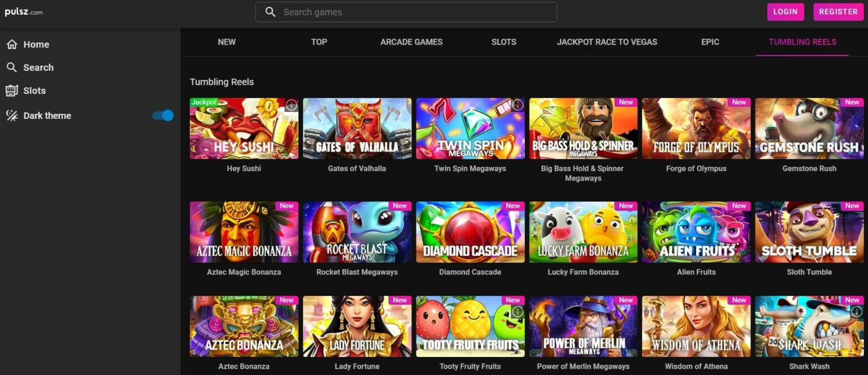Click the 'Dark theme' label text

tap(47, 115)
